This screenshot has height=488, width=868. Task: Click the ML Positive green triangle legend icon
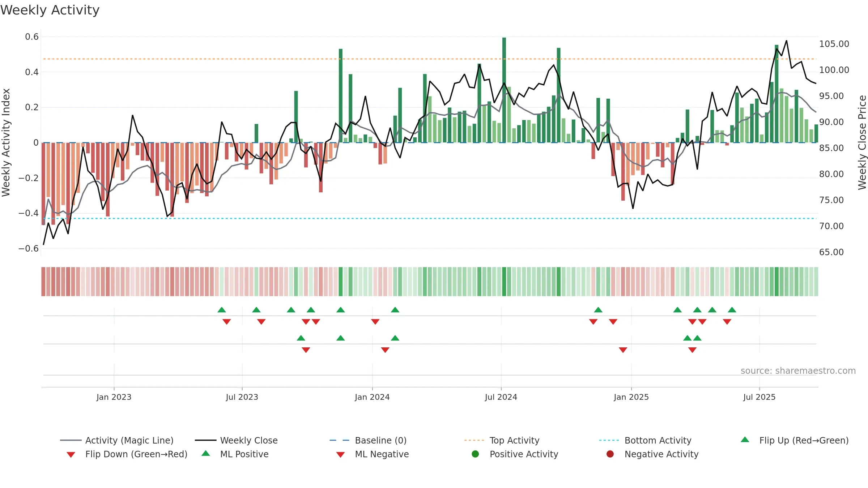[x=206, y=453]
